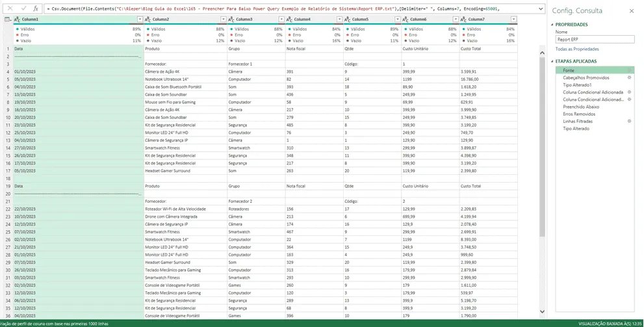The image size is (644, 327).
Task: Select the Cabeçalhos Promovidos step
Action: coord(586,77)
